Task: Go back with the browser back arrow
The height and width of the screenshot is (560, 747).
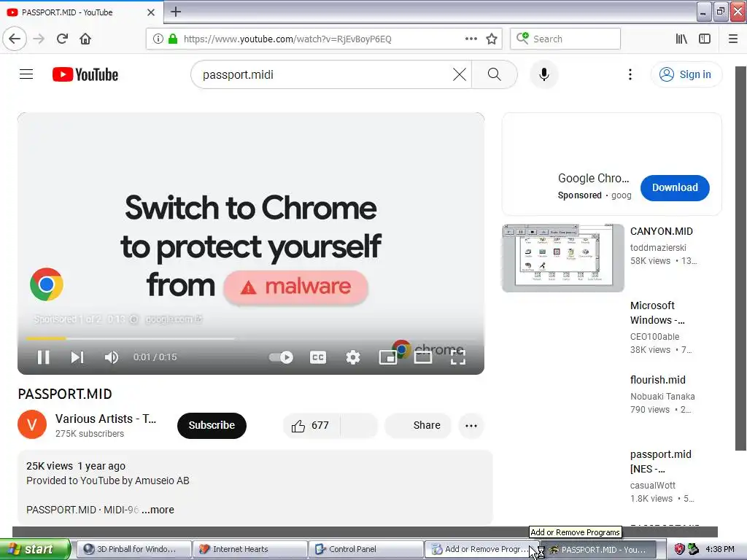Action: coord(15,39)
